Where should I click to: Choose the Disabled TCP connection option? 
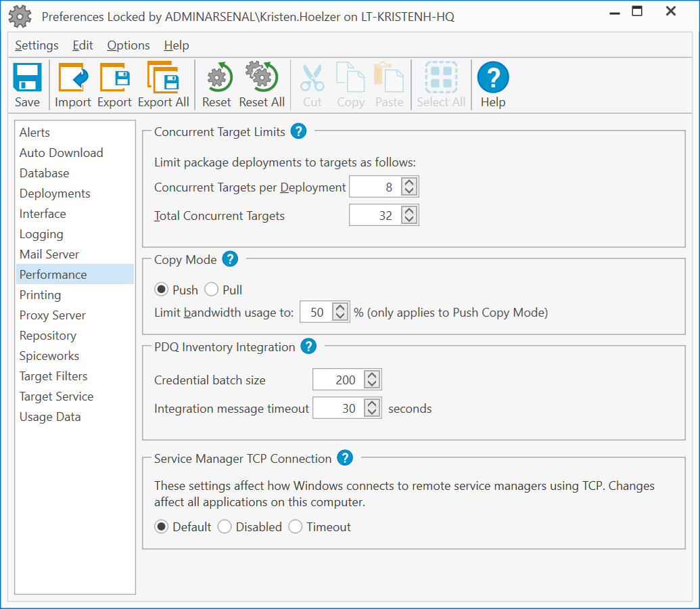225,526
